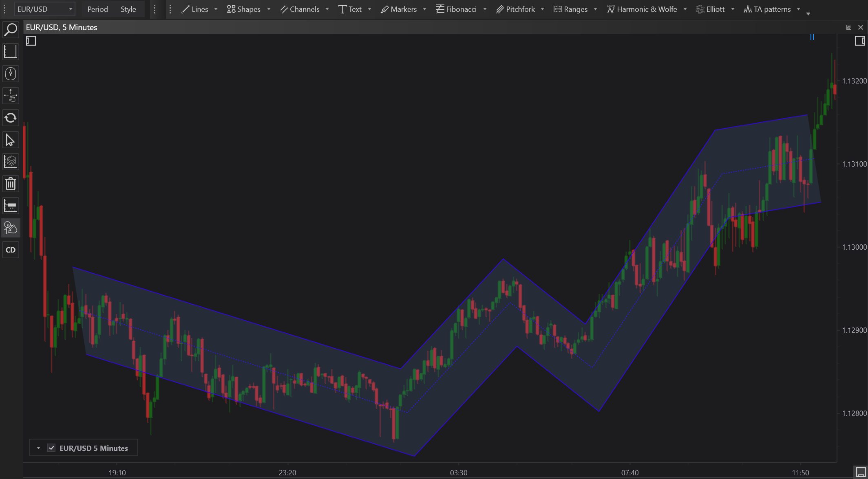
Task: Select the mouse scroll mode icon
Action: (11, 74)
